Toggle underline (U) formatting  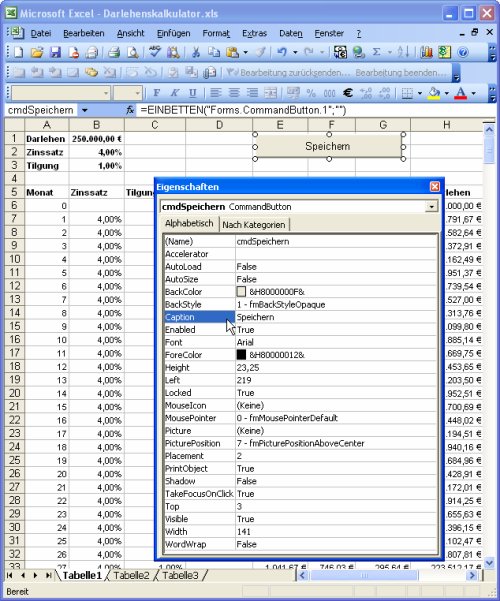pyautogui.click(x=192, y=93)
